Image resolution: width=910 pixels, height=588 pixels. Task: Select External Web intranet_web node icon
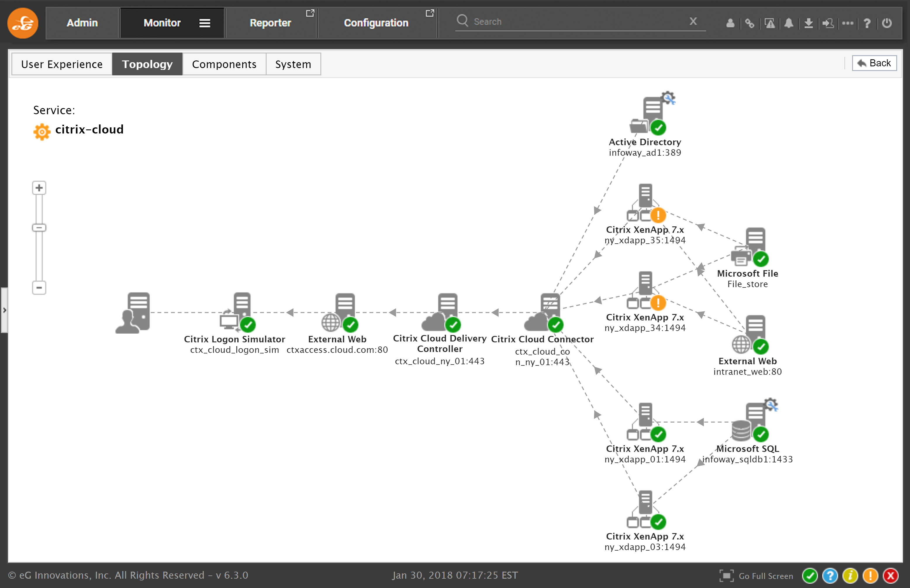pyautogui.click(x=750, y=335)
